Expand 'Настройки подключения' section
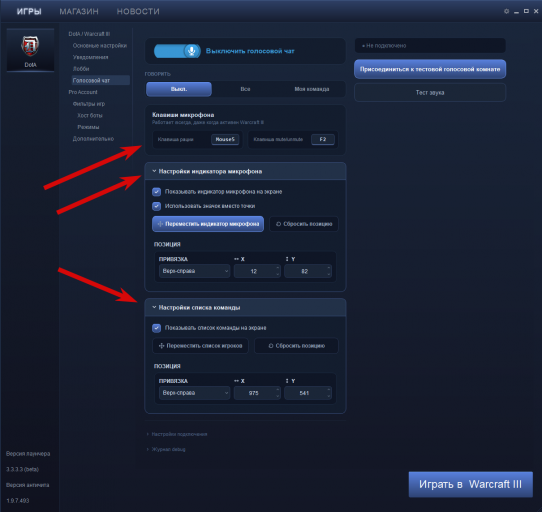 click(177, 434)
